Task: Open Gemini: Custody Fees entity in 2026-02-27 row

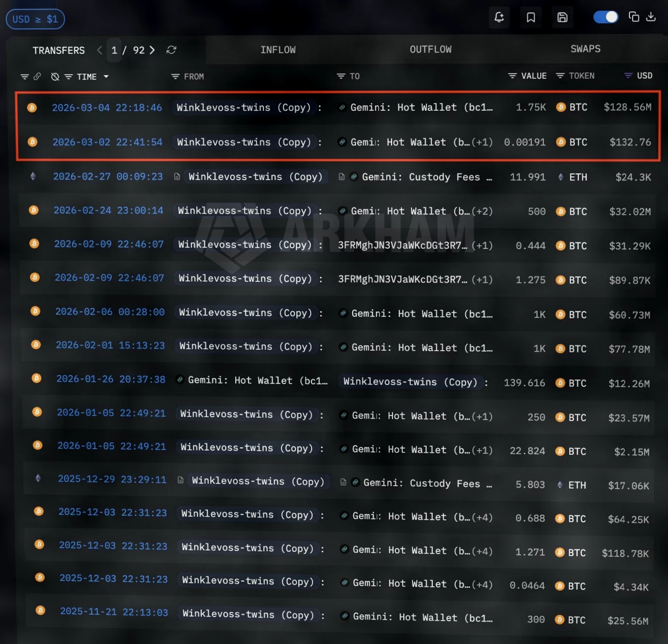Action: click(427, 177)
